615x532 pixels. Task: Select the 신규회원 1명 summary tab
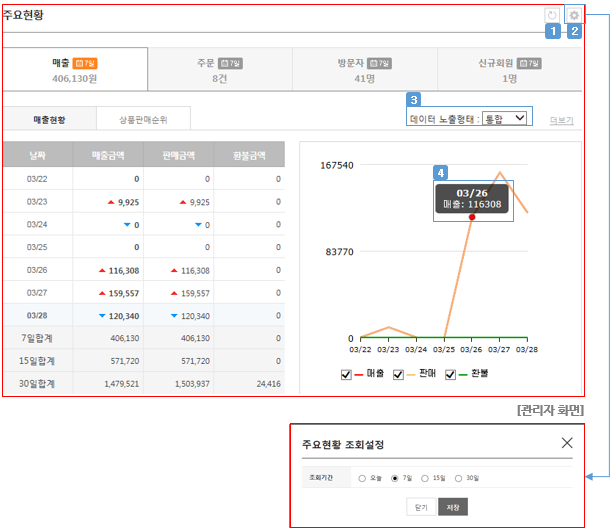[510, 70]
